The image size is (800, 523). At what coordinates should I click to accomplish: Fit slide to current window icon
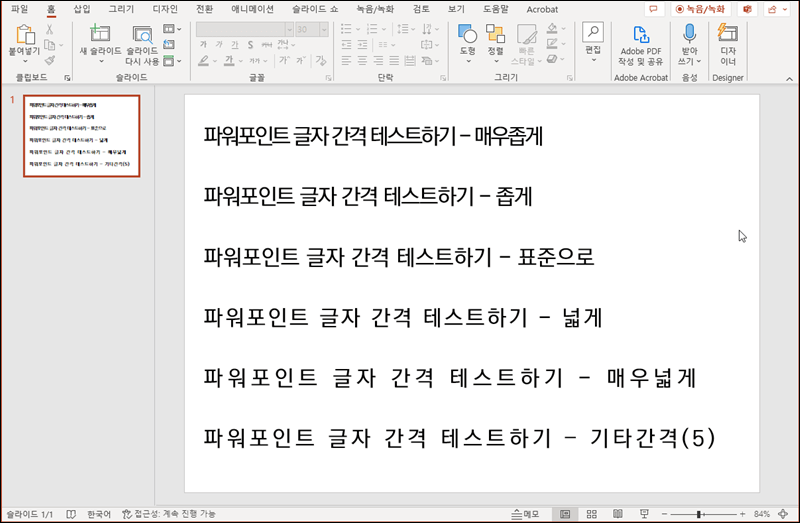(x=783, y=514)
